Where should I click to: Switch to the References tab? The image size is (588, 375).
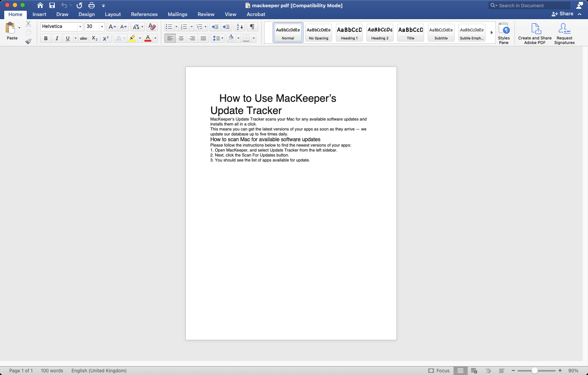[144, 14]
